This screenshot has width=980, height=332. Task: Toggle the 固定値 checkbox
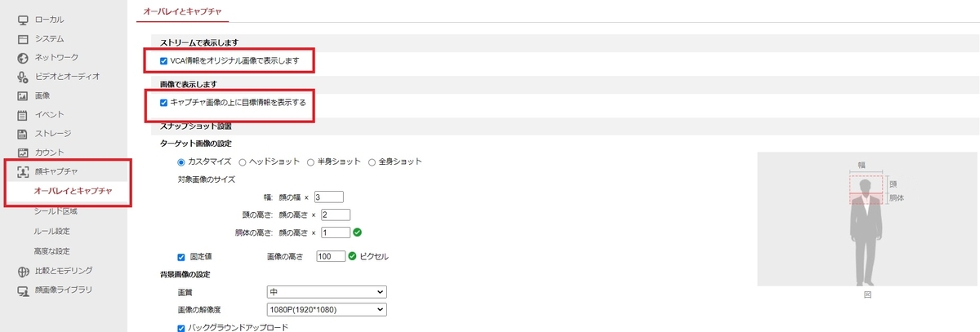[181, 256]
